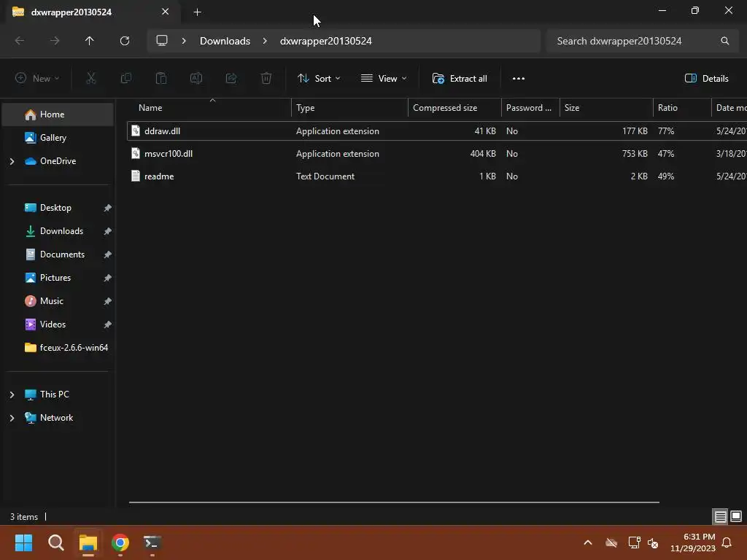This screenshot has height=560, width=747.
Task: Click chevron after Downloads in address bar
Action: point(265,41)
